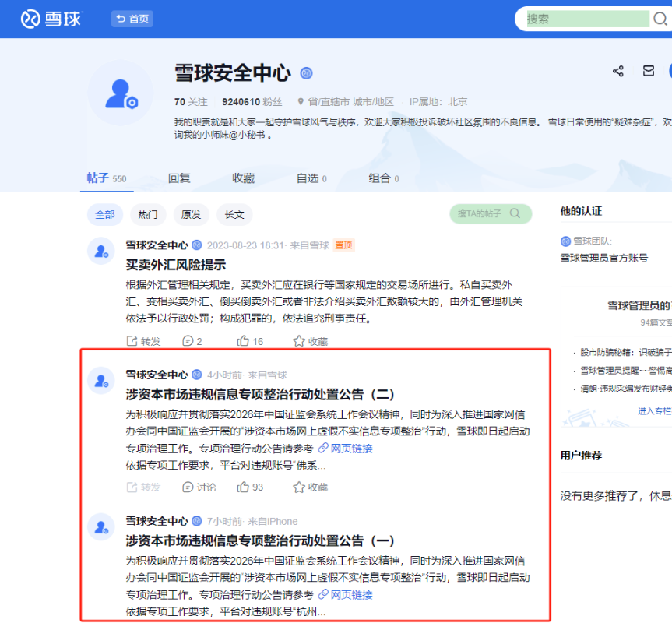Viewport: 672px width, 623px height.
Task: Click the Xueqiu logo in header
Action: point(51,19)
